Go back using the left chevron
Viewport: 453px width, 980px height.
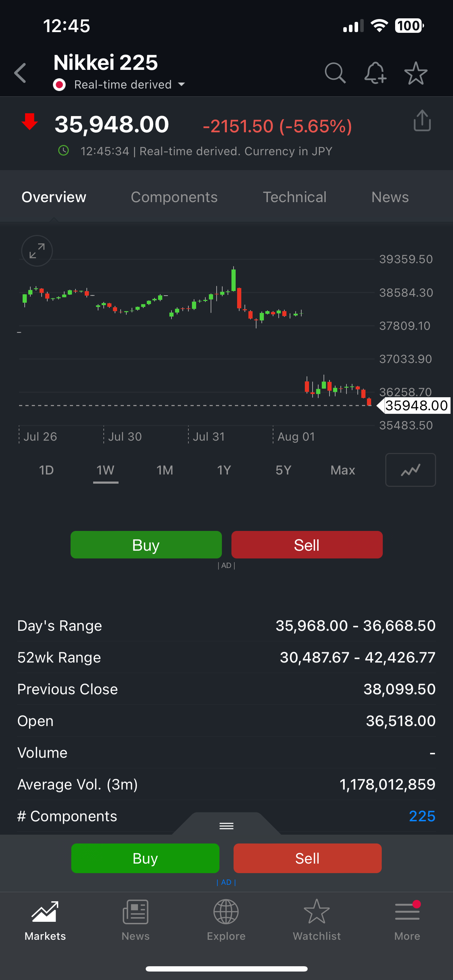click(x=20, y=73)
